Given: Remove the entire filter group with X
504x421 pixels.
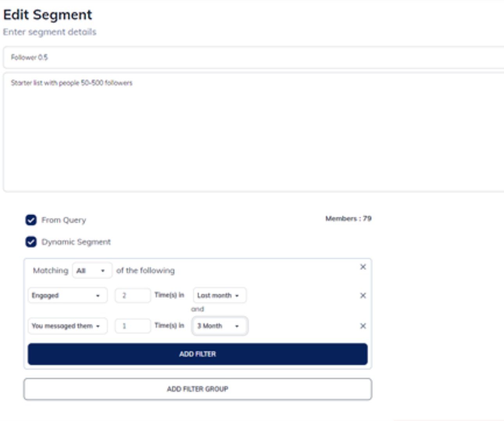Looking at the screenshot, I should point(363,267).
